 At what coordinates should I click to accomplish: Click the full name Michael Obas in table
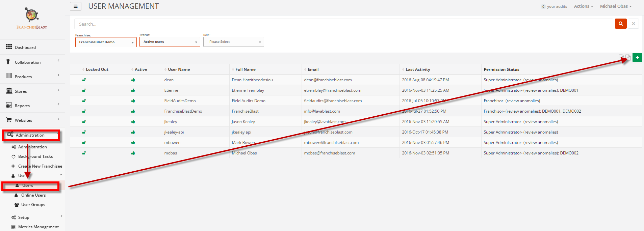pyautogui.click(x=244, y=153)
